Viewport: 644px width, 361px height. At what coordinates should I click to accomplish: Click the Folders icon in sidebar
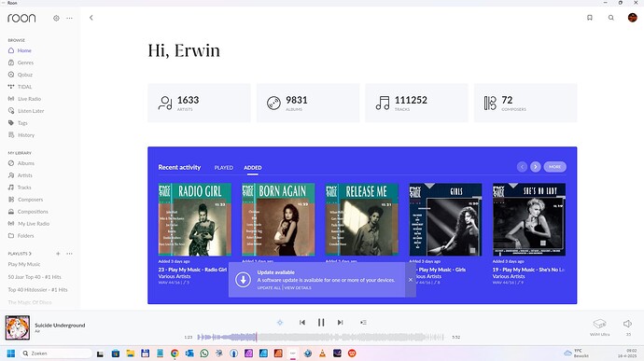point(11,236)
